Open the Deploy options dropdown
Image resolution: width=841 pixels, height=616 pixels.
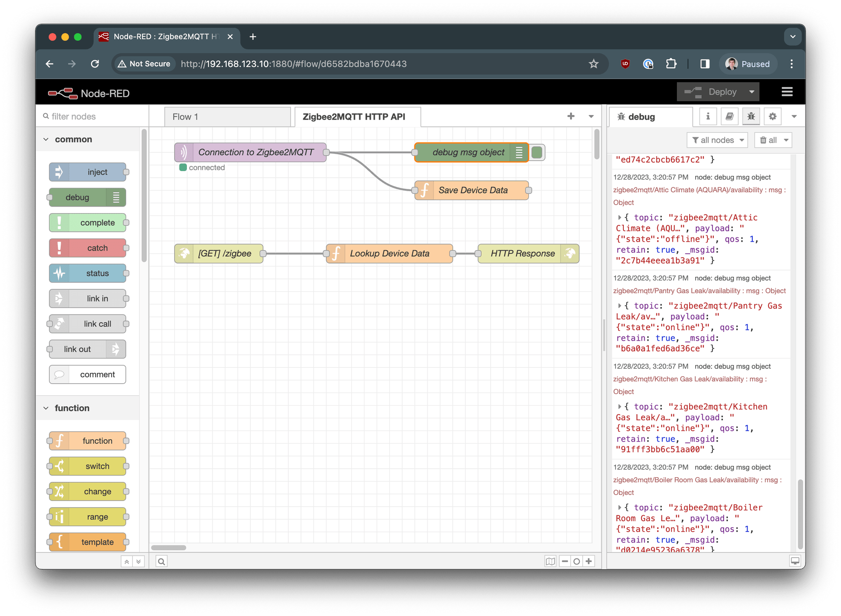[751, 91]
